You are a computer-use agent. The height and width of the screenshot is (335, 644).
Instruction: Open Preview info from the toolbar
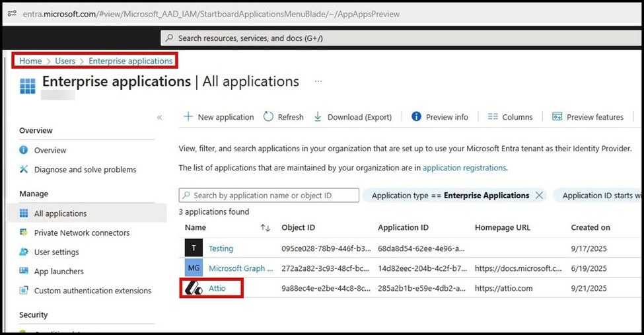point(440,117)
